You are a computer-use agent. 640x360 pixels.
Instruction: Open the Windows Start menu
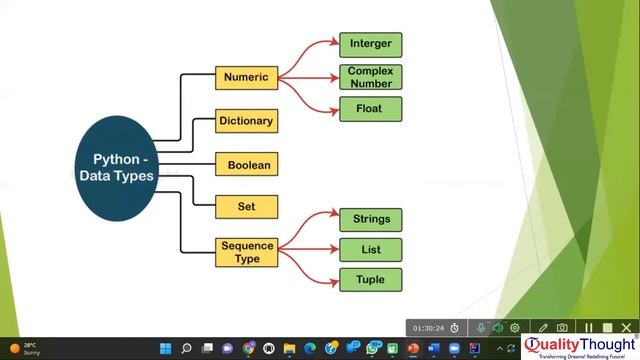pyautogui.click(x=166, y=349)
